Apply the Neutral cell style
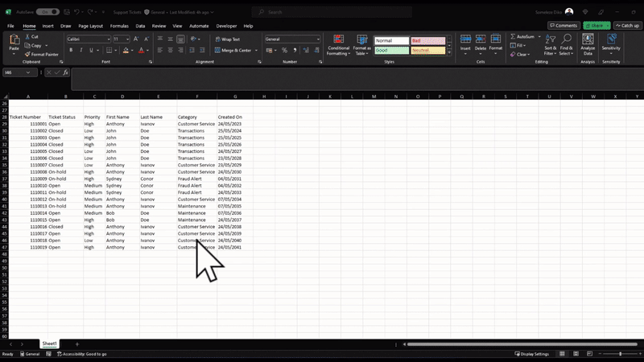Screen dimensions: 644x362 [428, 50]
